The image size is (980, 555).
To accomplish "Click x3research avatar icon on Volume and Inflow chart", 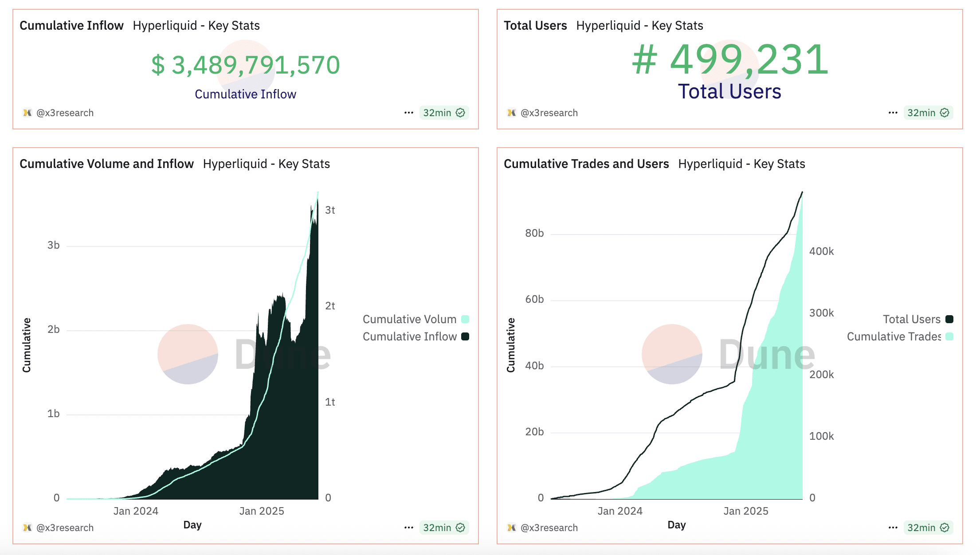I will 27,528.
